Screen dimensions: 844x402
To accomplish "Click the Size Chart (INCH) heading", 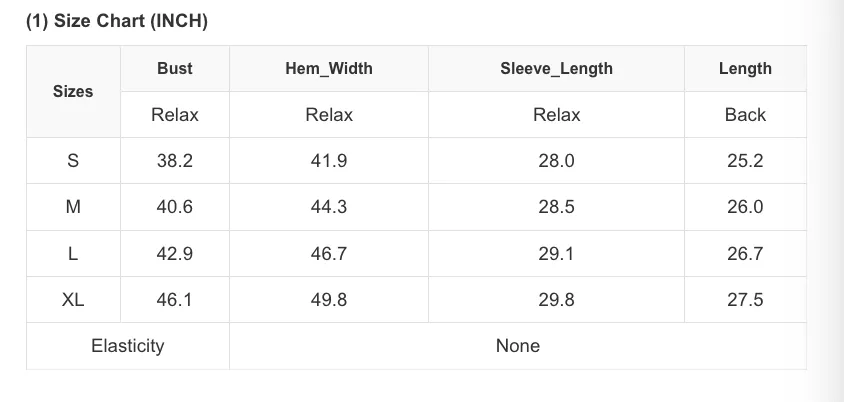I will (x=117, y=22).
